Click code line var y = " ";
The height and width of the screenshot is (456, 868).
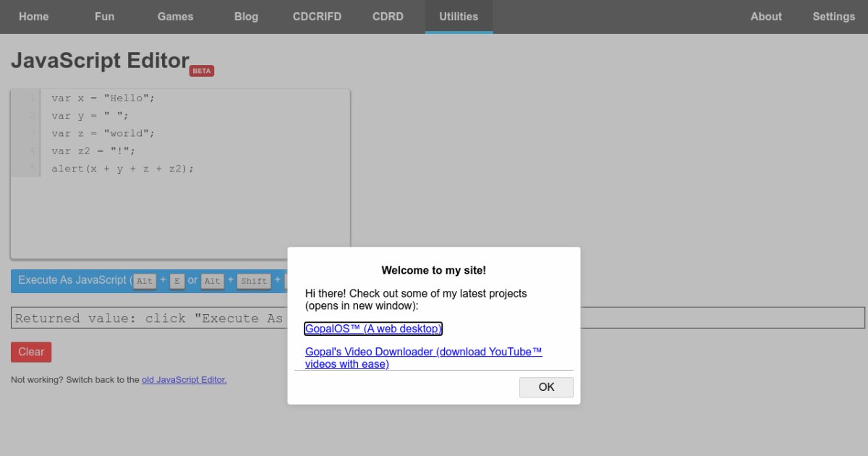pos(90,116)
